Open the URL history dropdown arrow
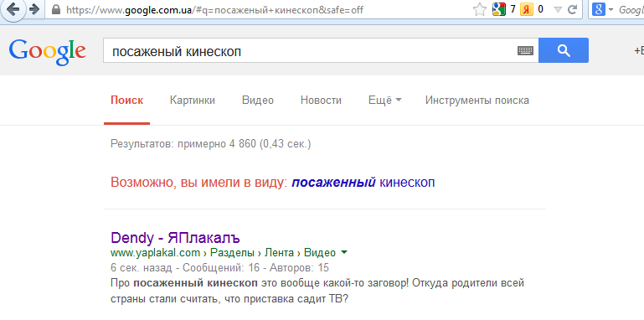This screenshot has height=320, width=644. tap(558, 10)
